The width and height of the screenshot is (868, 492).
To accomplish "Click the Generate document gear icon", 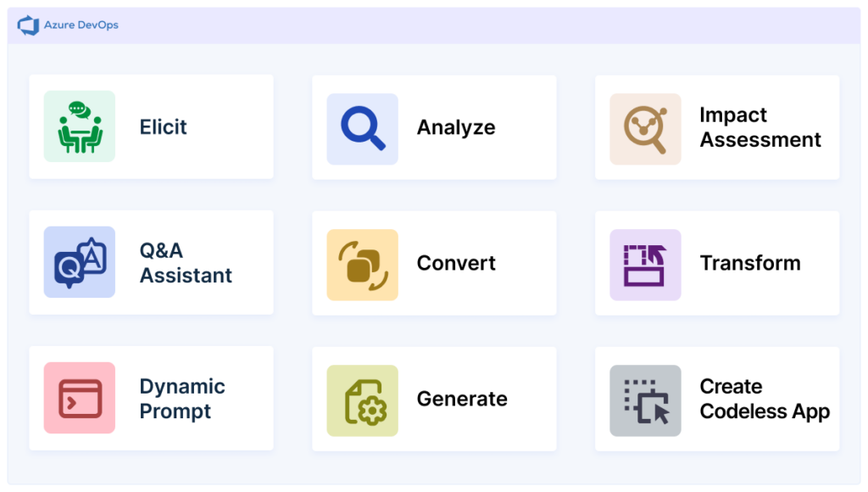I will tap(362, 399).
